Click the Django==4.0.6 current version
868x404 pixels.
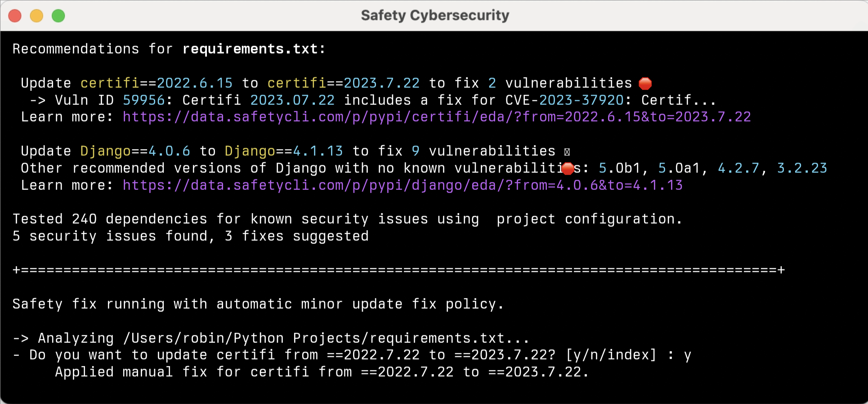(x=135, y=151)
